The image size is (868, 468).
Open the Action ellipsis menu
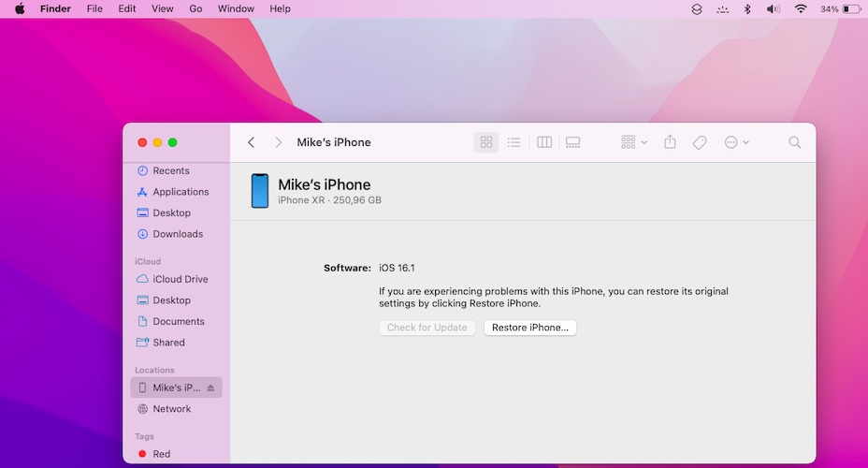[x=736, y=142]
